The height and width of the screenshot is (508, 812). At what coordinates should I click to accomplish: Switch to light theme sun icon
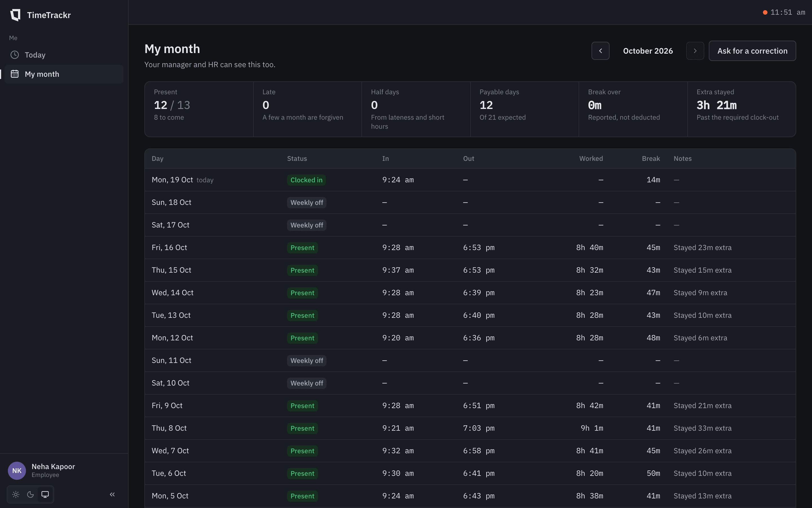point(16,494)
